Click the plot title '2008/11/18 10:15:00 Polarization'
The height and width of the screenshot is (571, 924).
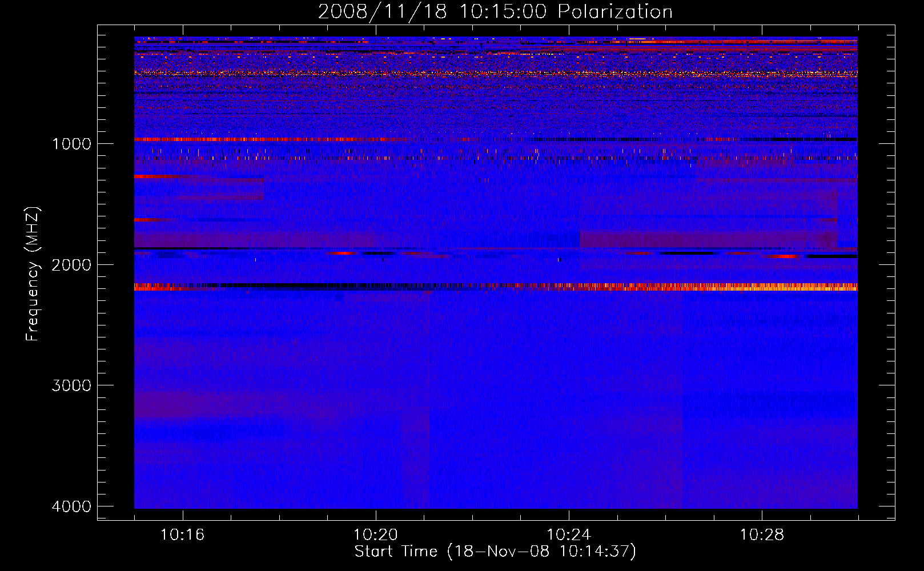[495, 12]
